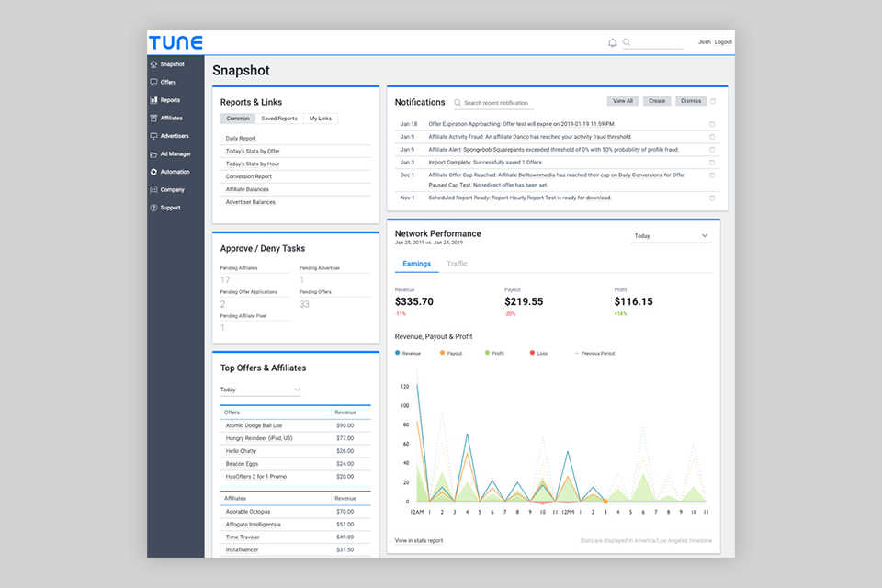Open the notification bell icon
The height and width of the screenshot is (588, 882).
613,43
